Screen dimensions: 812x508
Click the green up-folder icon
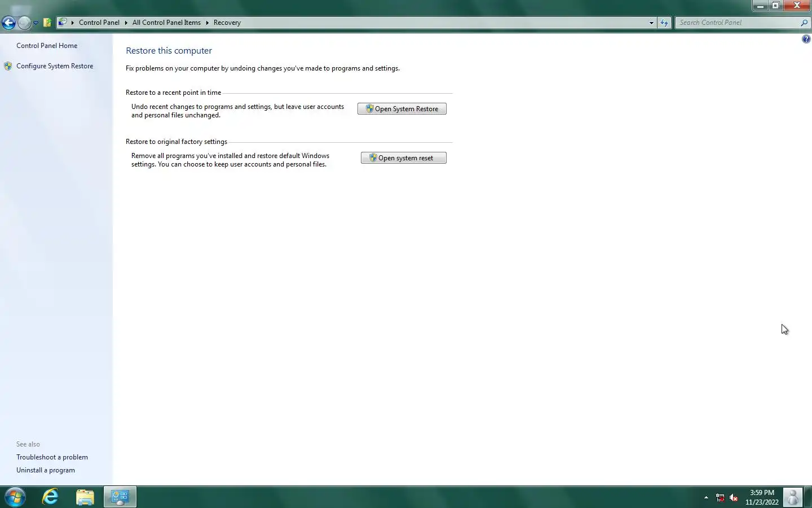click(47, 23)
